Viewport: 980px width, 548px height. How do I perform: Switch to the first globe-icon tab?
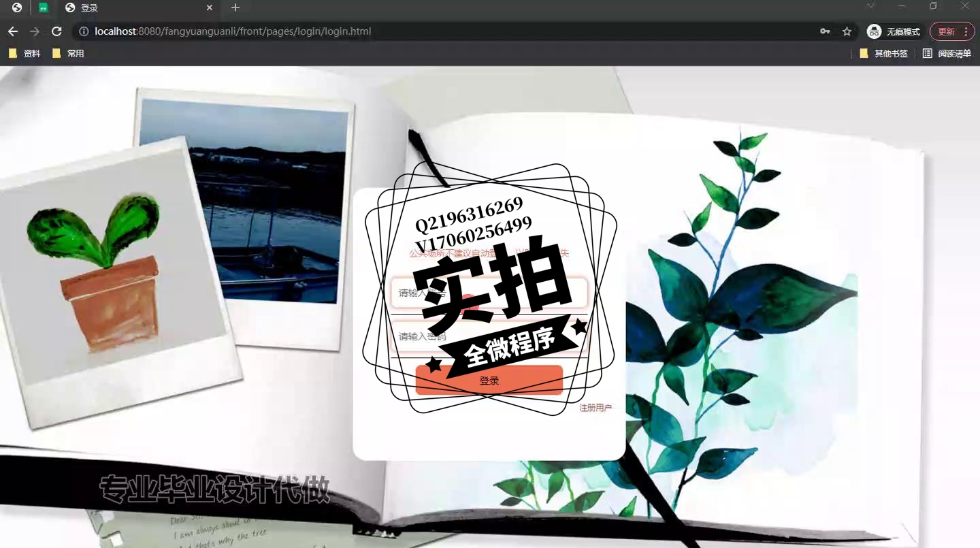16,7
